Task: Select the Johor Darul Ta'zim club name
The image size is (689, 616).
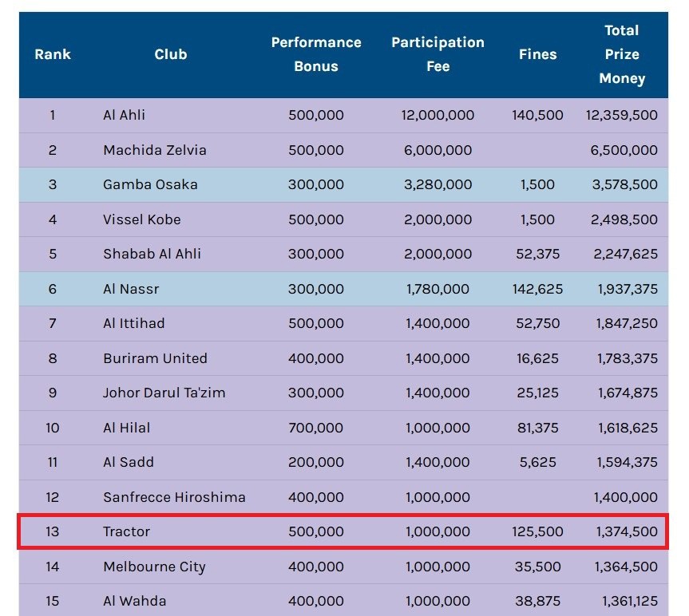Action: 164,393
